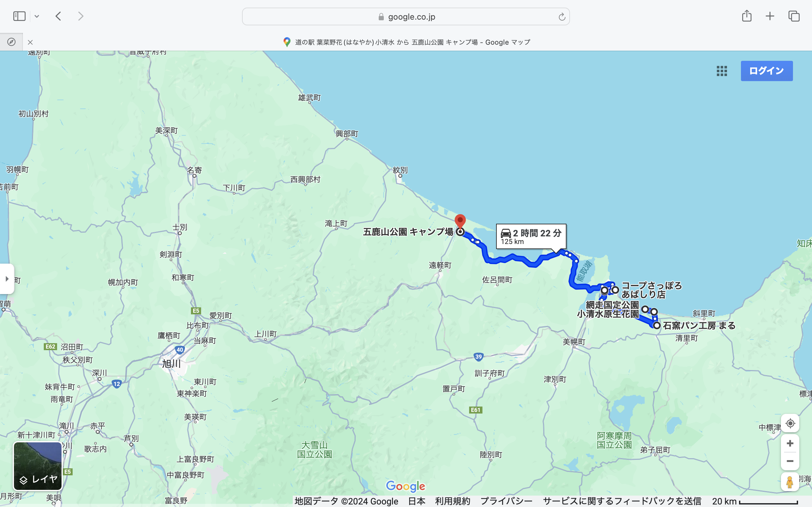Open sidebar options dropdown chevron
Viewport: 812px width, 507px height.
click(x=37, y=16)
